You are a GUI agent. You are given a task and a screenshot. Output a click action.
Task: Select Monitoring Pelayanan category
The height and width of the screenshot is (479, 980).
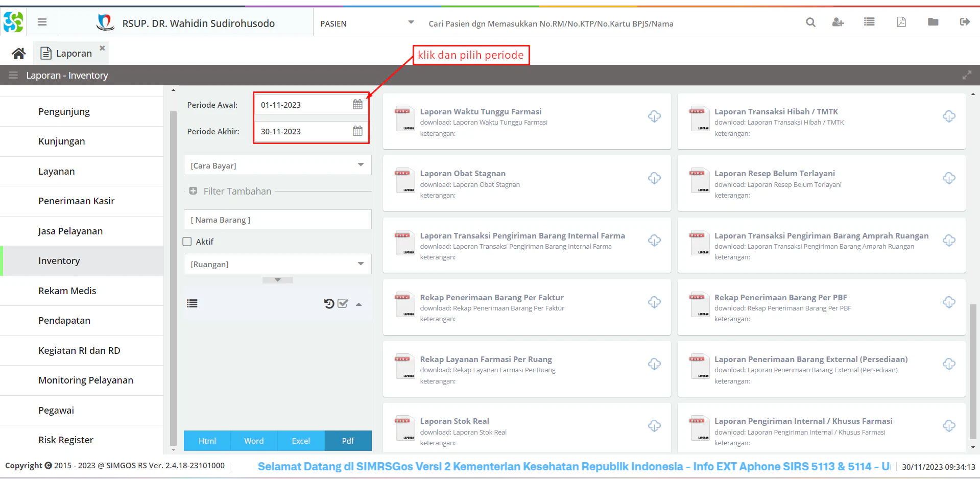82,380
